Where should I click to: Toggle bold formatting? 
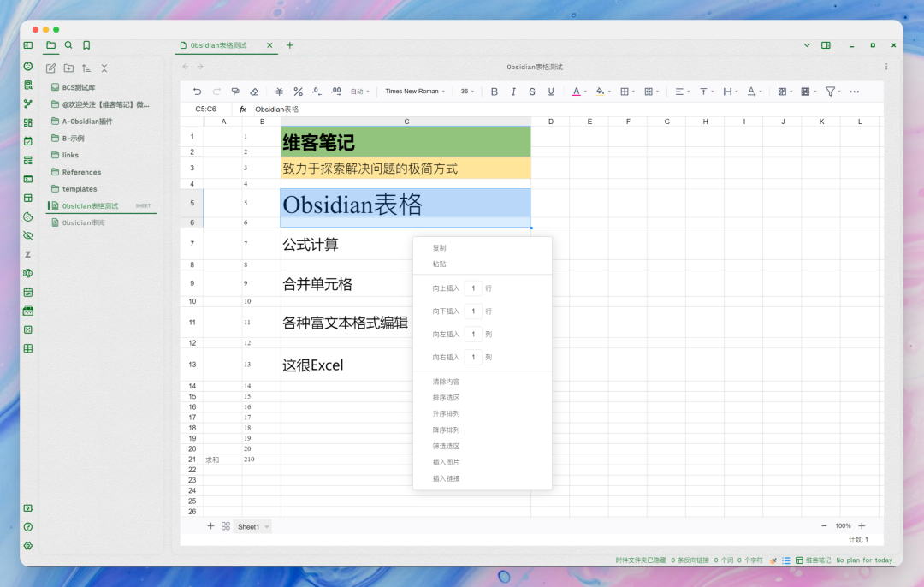pos(495,91)
